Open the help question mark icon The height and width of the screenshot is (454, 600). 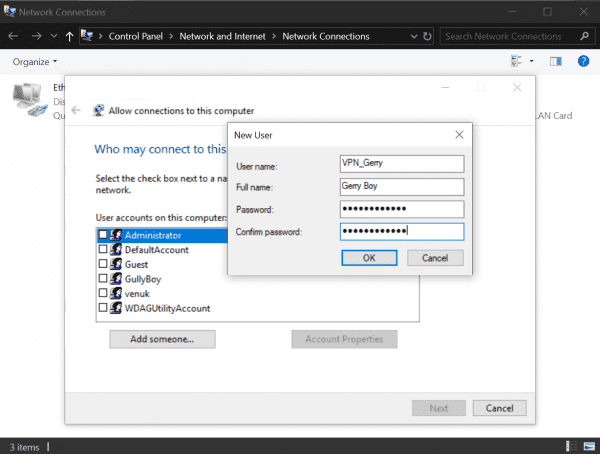tap(583, 62)
